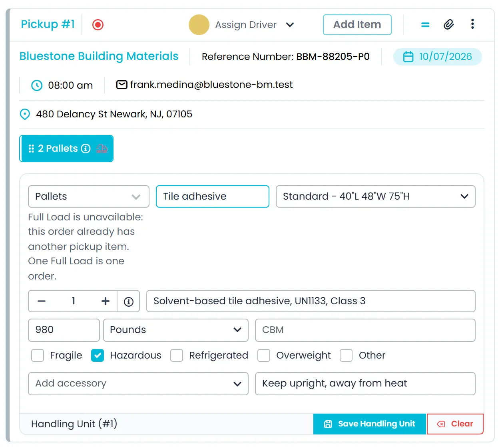The image size is (498, 448).
Task: Click the Pickup #1 title
Action: pos(48,24)
